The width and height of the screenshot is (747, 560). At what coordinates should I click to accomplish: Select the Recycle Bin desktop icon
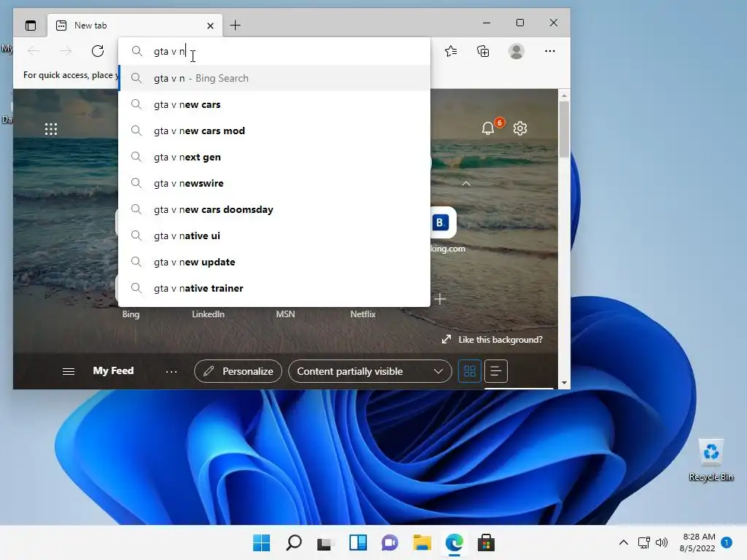[x=711, y=459]
